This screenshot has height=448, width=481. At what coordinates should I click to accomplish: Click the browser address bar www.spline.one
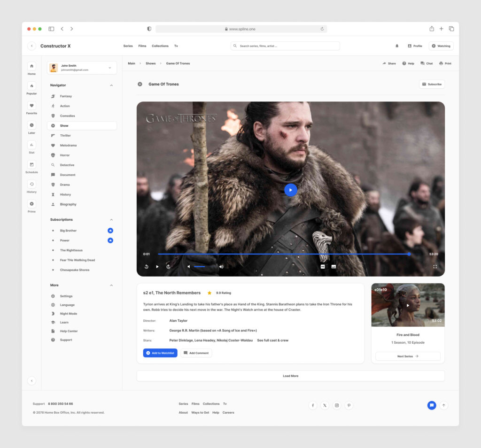coord(241,29)
